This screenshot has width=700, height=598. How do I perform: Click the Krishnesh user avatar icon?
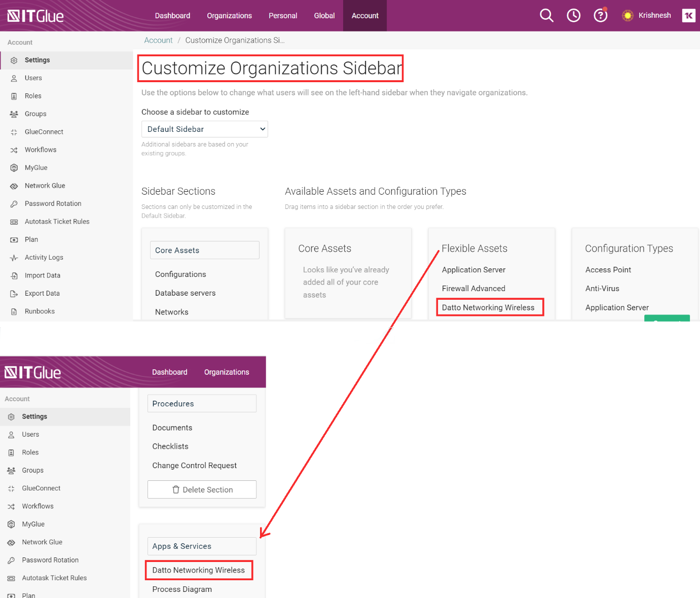[x=628, y=16]
